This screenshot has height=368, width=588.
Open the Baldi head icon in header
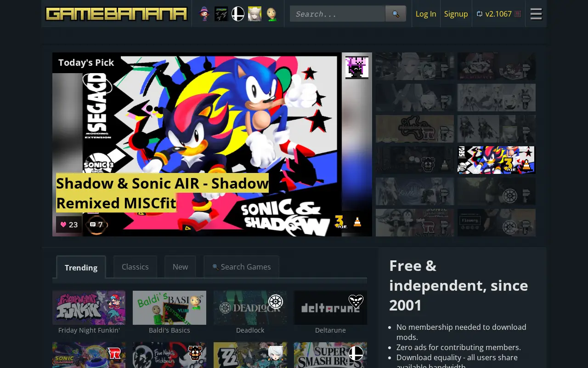point(271,14)
